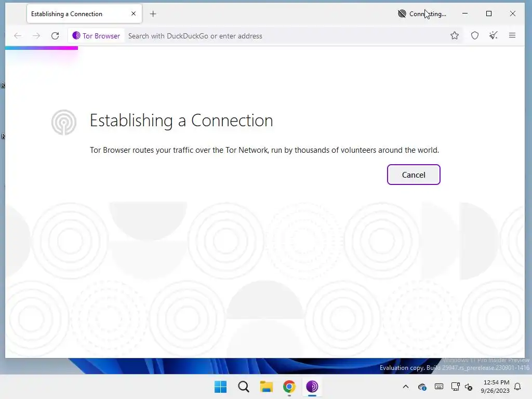Click the cloud sync tray icon
Screen dimensions: 532x399
click(x=422, y=387)
